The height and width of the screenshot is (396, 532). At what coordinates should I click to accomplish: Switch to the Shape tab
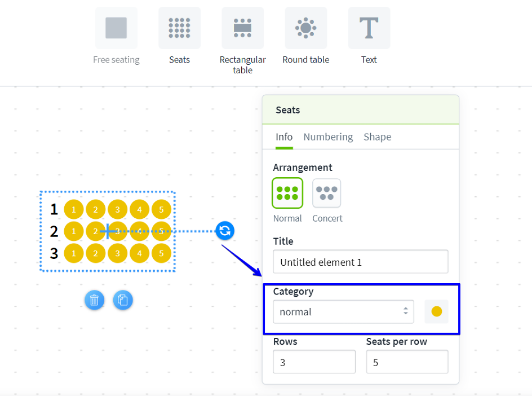[377, 137]
